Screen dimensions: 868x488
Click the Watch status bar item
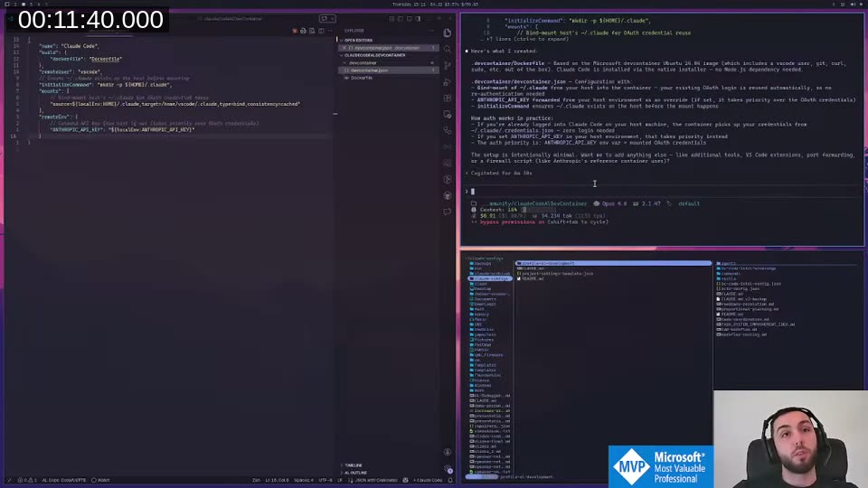(100, 480)
